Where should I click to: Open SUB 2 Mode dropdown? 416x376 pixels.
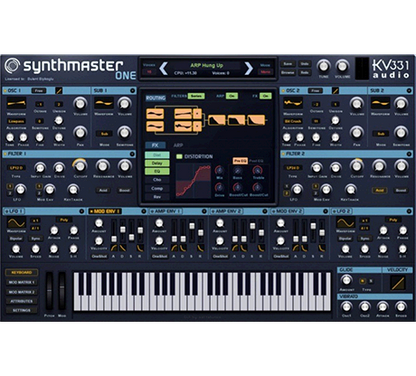pyautogui.click(x=381, y=134)
